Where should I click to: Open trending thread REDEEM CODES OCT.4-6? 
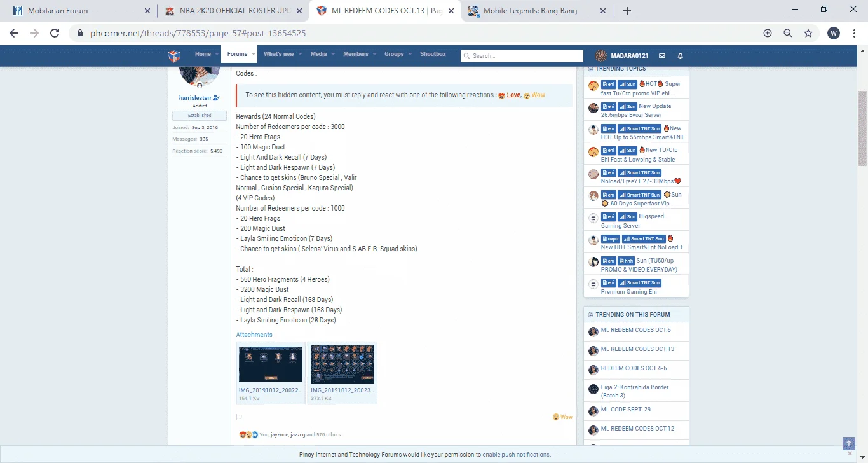634,368
